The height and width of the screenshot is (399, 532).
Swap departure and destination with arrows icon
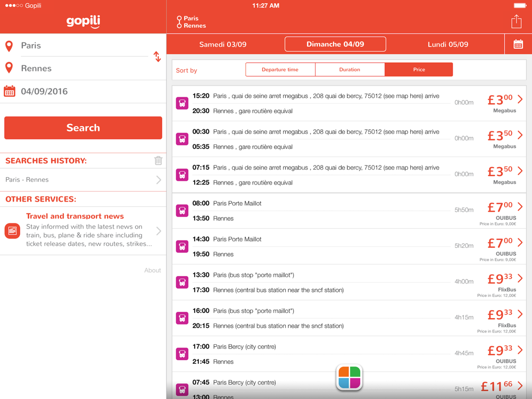[x=157, y=57]
